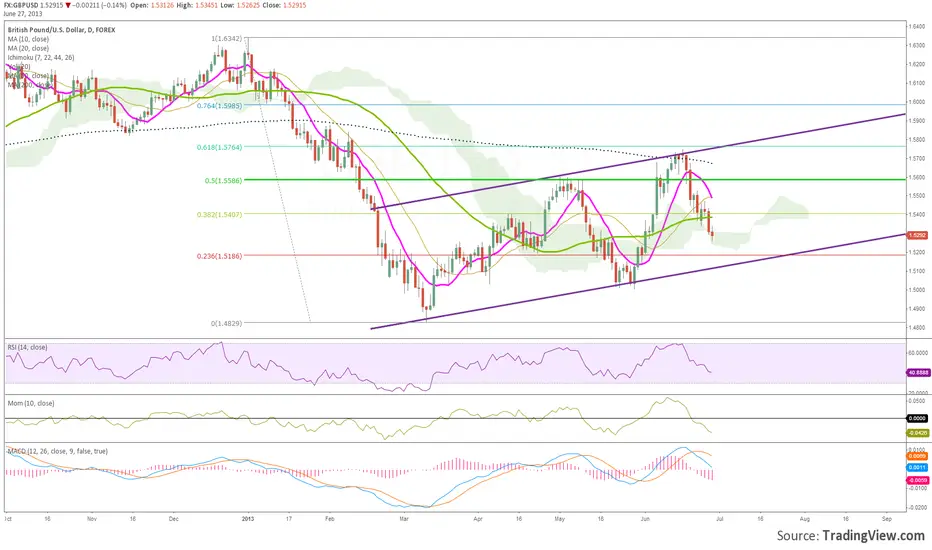Click the blue 0.0011 MACD value tag

tap(917, 467)
